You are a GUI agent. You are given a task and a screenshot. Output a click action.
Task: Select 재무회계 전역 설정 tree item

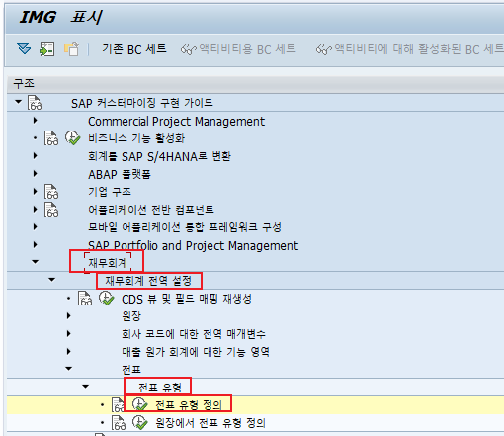pos(148,281)
